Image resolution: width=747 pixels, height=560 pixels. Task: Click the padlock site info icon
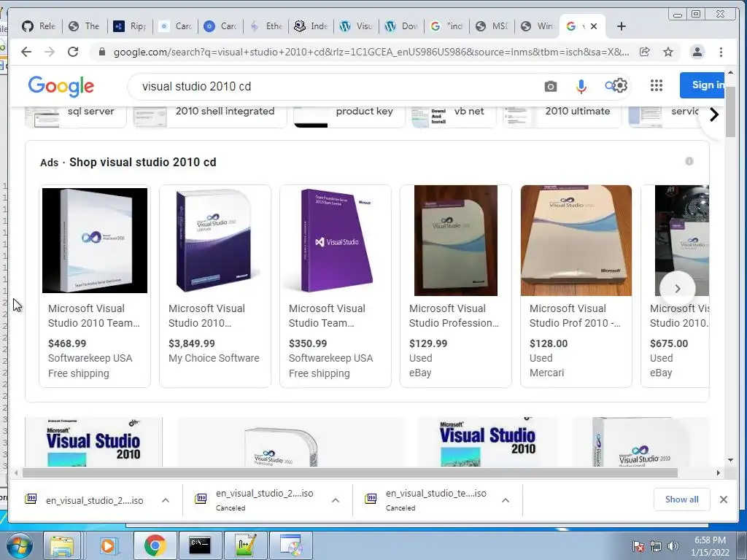[x=101, y=52]
